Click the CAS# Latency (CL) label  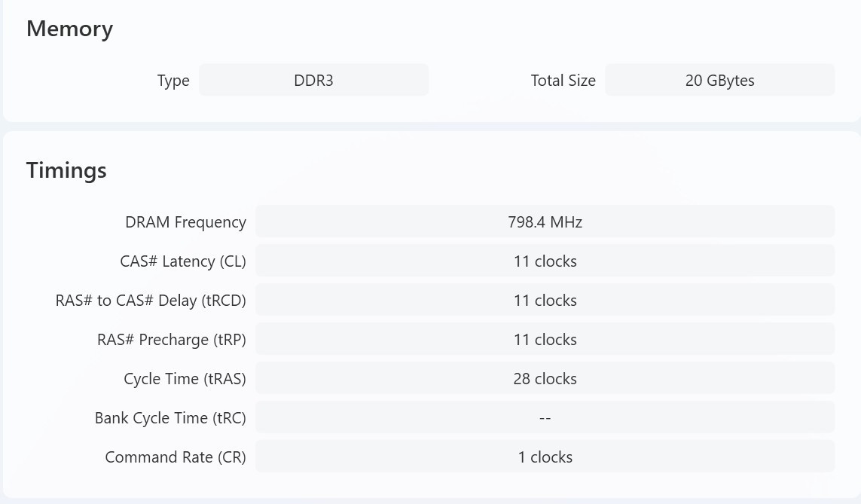(x=183, y=261)
